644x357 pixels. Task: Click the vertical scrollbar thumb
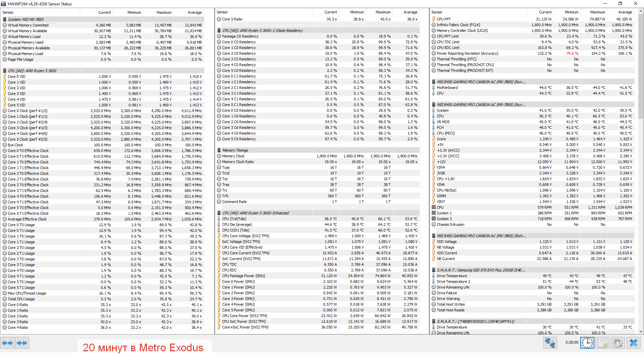tap(641, 66)
